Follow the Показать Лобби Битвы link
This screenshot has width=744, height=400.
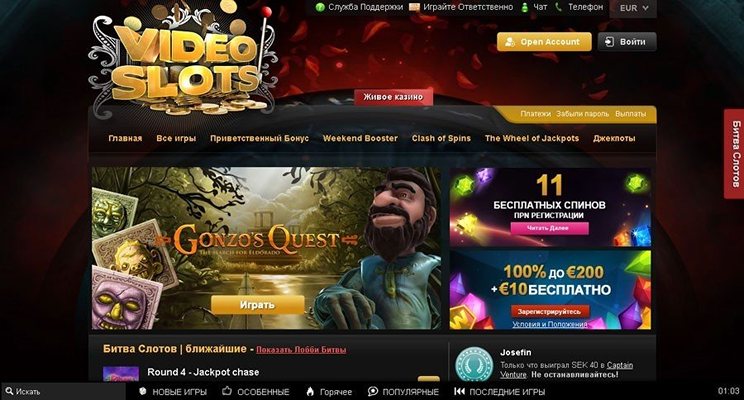pyautogui.click(x=301, y=350)
